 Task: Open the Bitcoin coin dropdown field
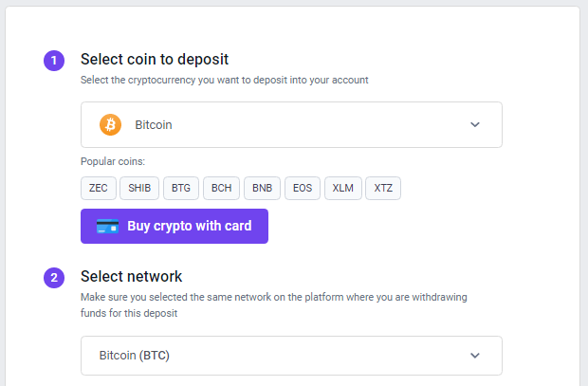click(291, 124)
